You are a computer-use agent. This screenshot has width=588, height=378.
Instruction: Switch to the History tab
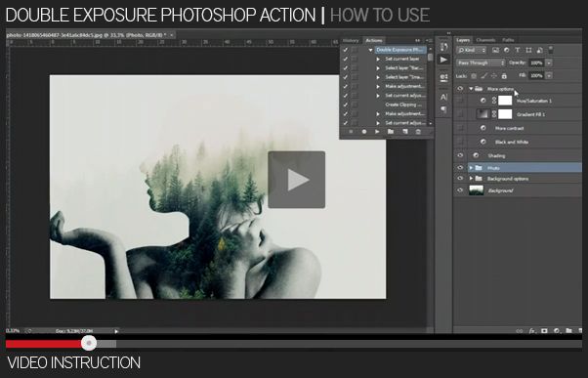pos(351,40)
